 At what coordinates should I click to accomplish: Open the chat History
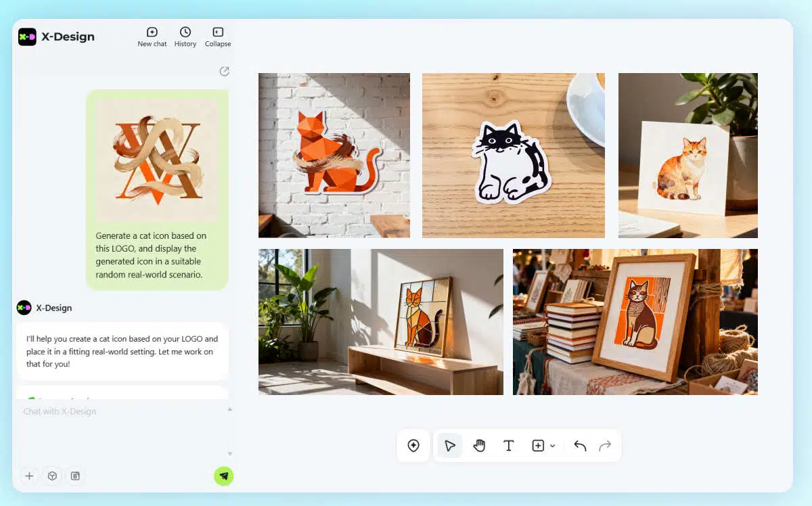point(185,37)
